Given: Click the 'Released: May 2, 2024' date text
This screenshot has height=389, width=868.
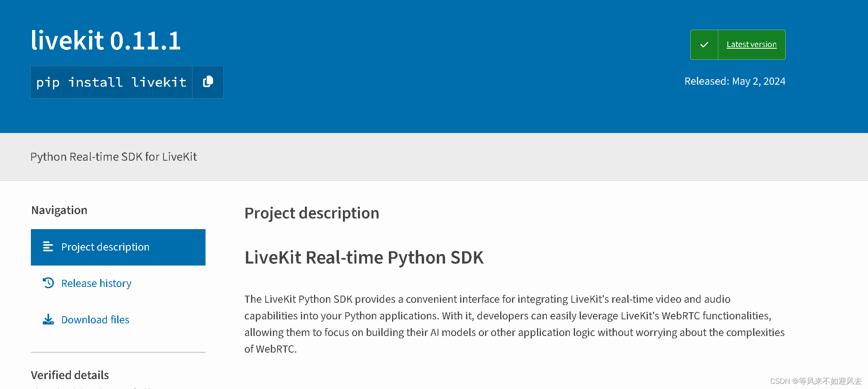Looking at the screenshot, I should (735, 81).
